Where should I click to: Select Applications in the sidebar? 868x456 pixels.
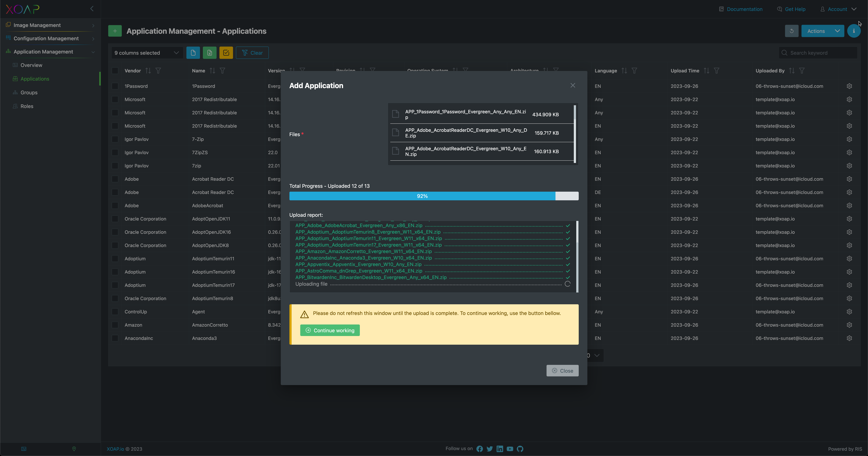[x=35, y=79]
